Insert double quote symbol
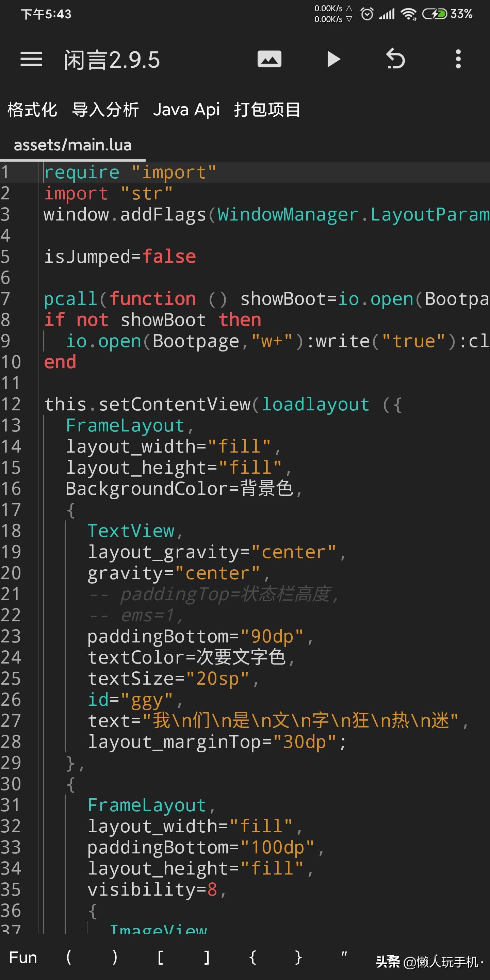The image size is (490, 980). (x=344, y=955)
